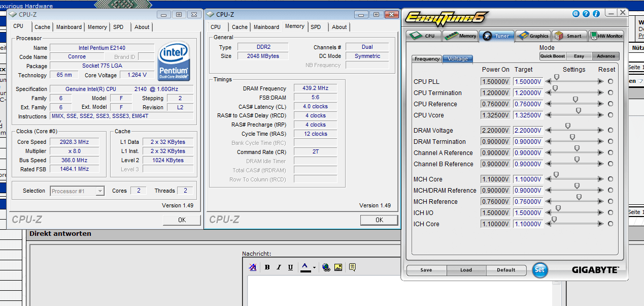This screenshot has width=644, height=306.
Task: Select the reset radio button for ICH I/O
Action: [611, 212]
